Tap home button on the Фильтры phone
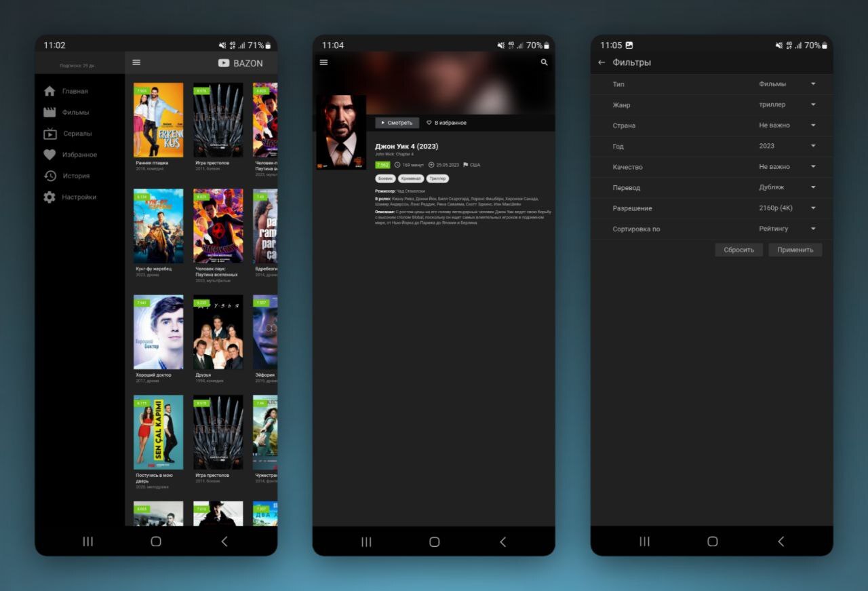The image size is (868, 591). [713, 541]
